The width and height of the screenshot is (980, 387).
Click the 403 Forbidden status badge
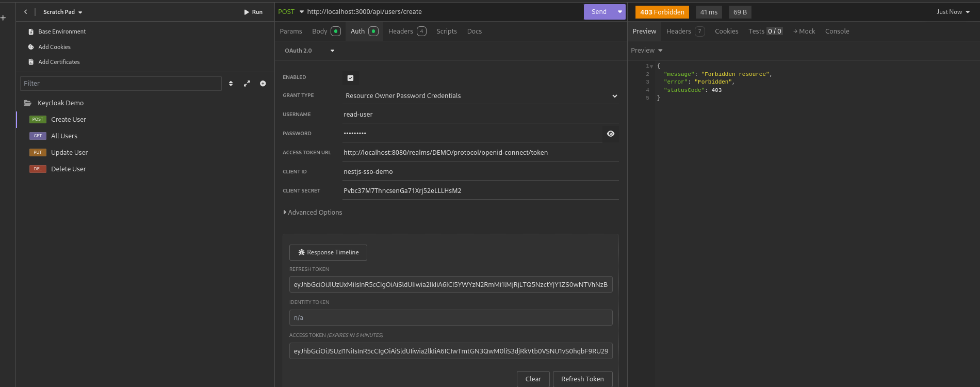coord(662,12)
